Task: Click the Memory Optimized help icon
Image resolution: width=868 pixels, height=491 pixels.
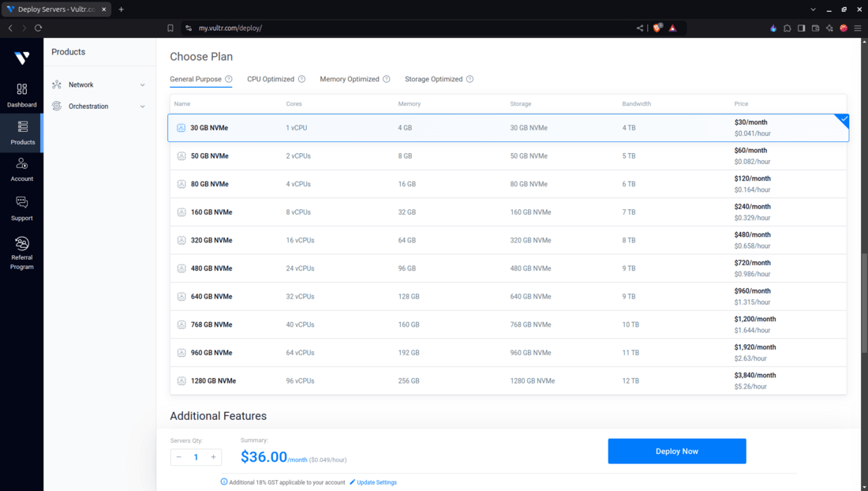Action: pyautogui.click(x=387, y=79)
